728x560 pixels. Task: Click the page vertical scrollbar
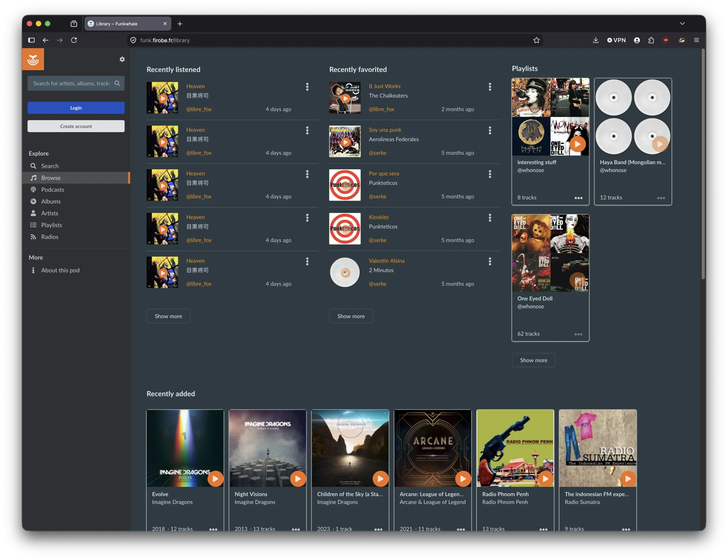tap(704, 164)
